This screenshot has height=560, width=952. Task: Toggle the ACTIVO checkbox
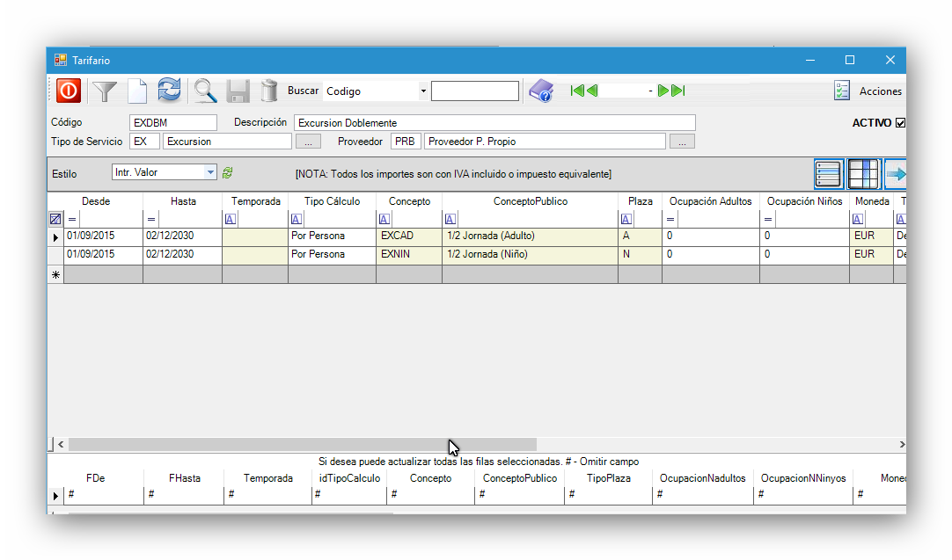(900, 123)
